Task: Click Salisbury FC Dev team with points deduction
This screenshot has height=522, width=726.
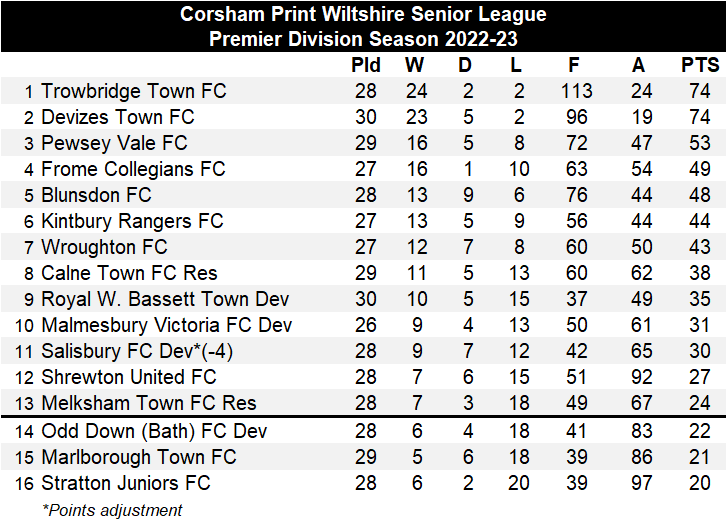Action: click(137, 351)
